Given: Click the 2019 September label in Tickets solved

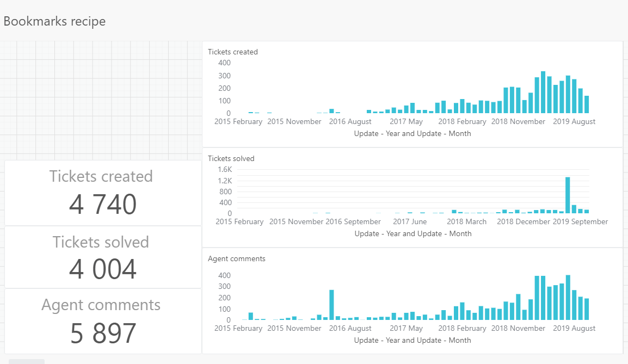Looking at the screenshot, I should point(581,221).
